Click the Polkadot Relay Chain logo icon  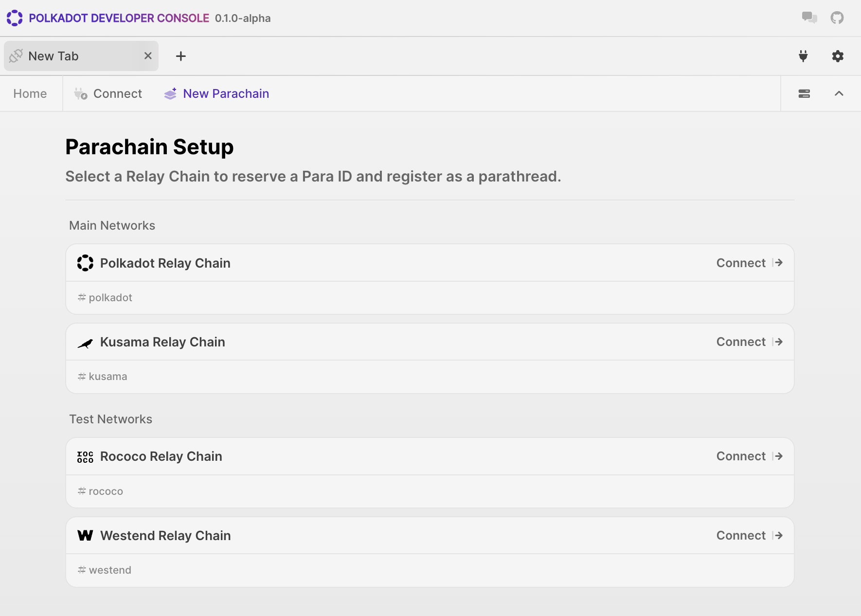click(x=85, y=263)
